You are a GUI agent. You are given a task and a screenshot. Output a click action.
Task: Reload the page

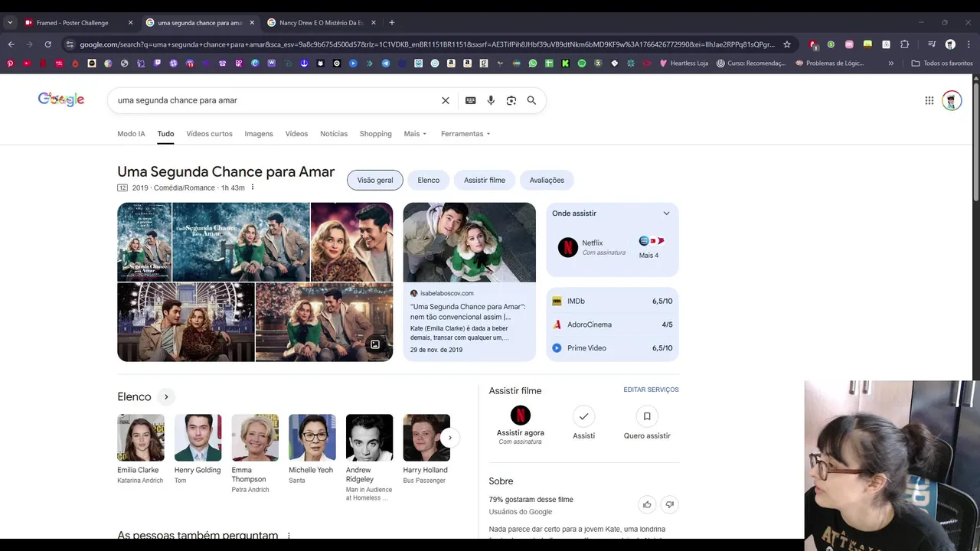click(47, 44)
